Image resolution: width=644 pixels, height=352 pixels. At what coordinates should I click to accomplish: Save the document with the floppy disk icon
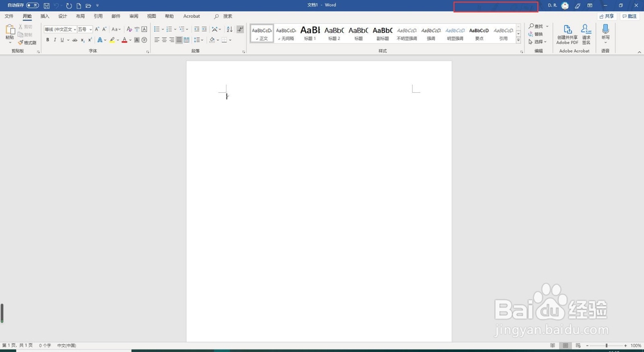click(x=46, y=6)
